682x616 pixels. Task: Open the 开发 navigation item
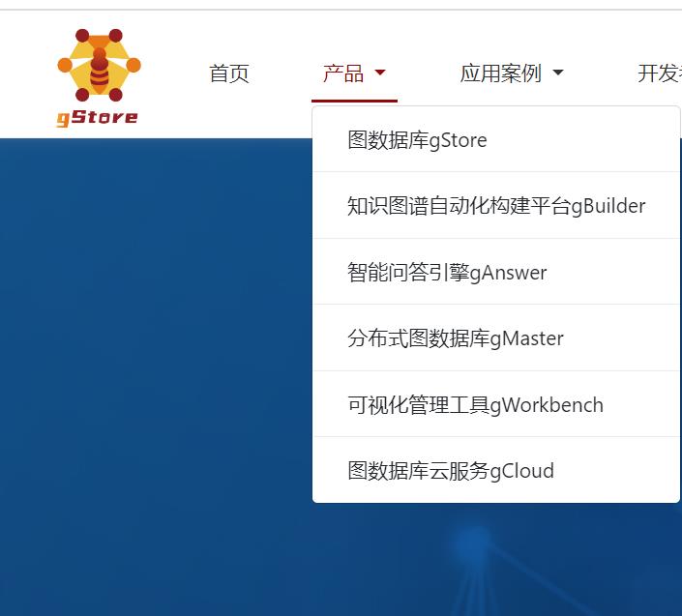tap(660, 73)
